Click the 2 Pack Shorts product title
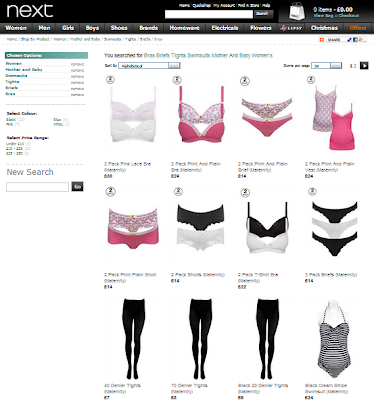This screenshot has height=400, width=374. point(198,275)
